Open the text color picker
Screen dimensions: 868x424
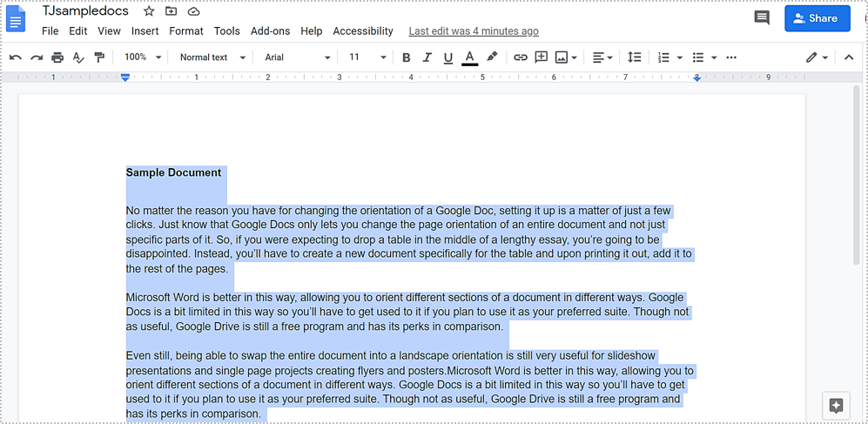469,57
